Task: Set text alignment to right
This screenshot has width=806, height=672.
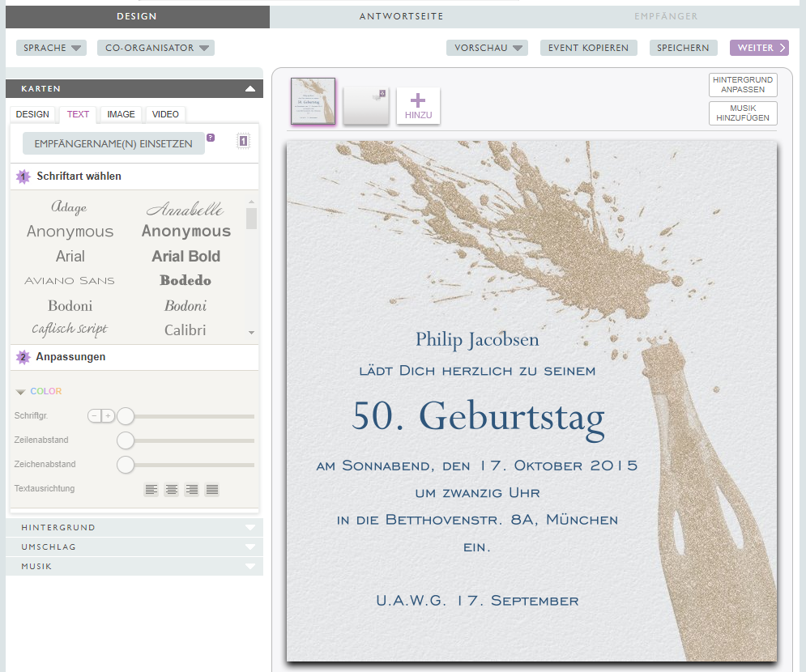Action: pyautogui.click(x=192, y=489)
